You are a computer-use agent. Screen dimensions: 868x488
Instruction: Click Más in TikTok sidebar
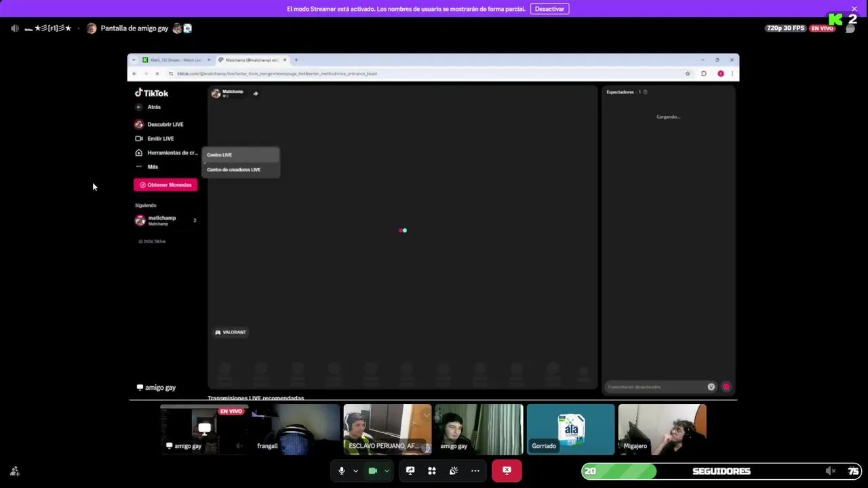coord(147,167)
